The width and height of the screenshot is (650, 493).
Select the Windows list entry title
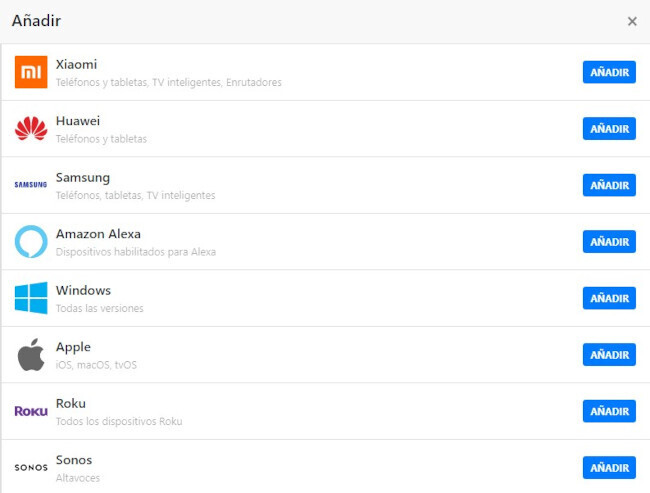(83, 290)
